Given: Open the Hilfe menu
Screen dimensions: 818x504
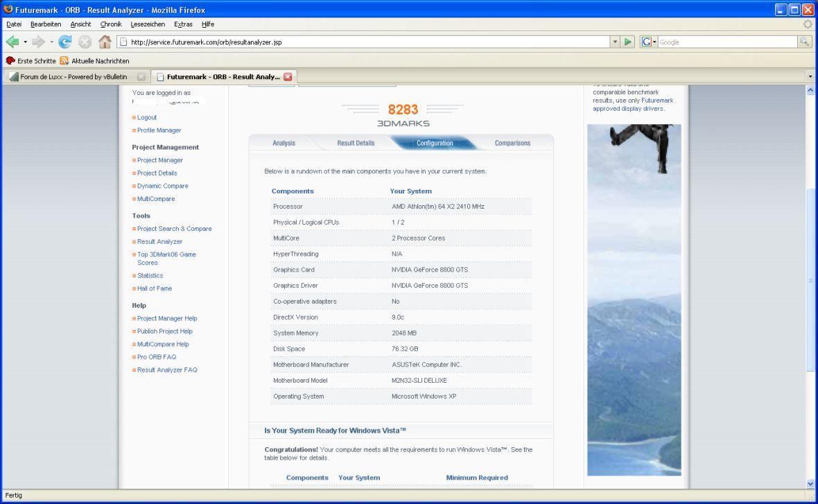Looking at the screenshot, I should [208, 24].
